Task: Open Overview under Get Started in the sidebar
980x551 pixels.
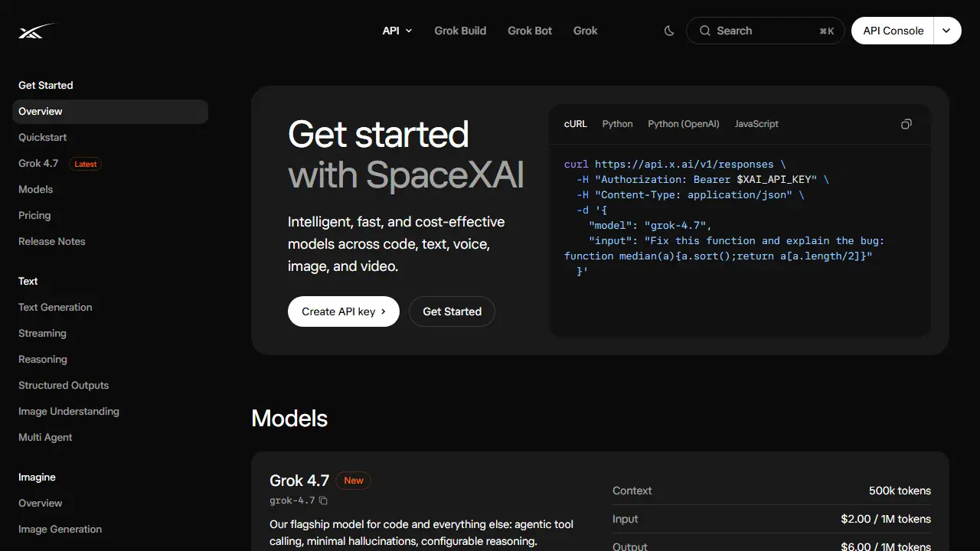Action: (x=110, y=112)
